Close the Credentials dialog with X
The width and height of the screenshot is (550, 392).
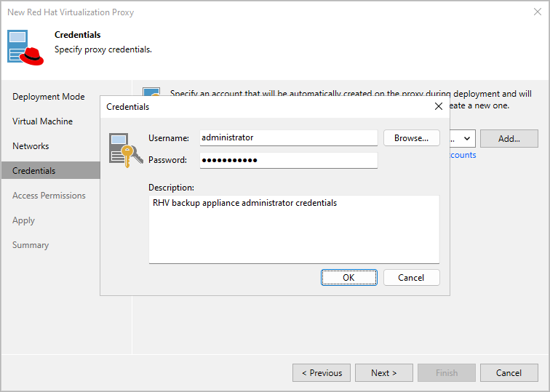click(439, 106)
